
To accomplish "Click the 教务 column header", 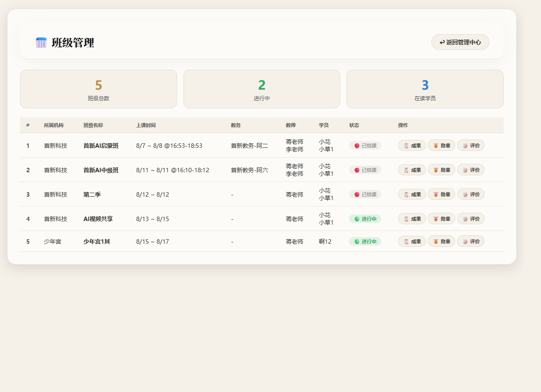I will point(236,125).
